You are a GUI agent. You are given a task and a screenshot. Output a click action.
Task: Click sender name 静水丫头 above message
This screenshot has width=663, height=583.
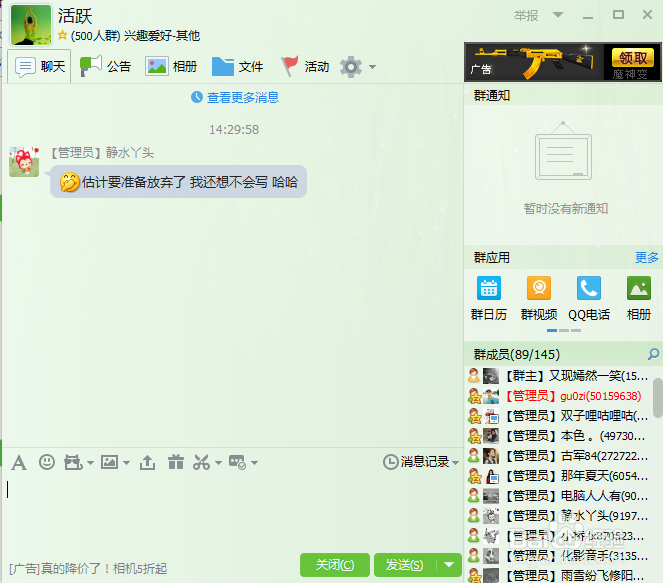point(130,153)
